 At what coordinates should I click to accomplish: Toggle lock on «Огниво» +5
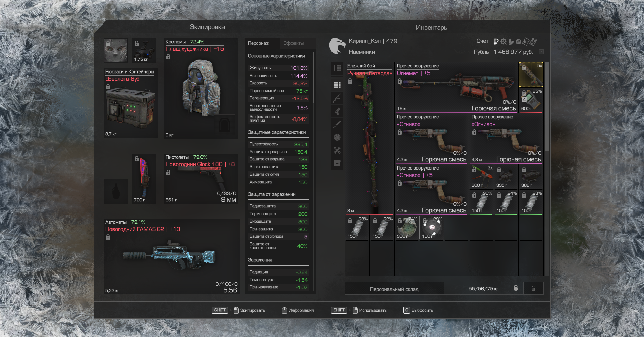(399, 183)
